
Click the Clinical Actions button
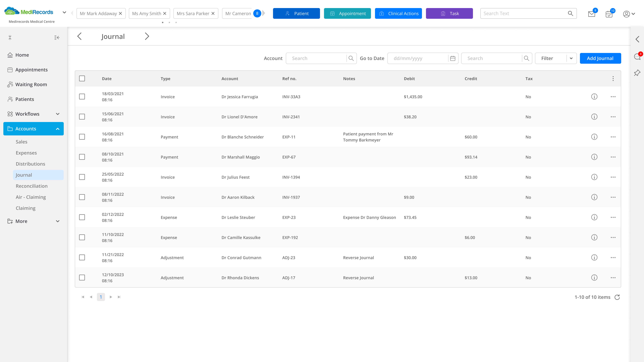coord(398,13)
